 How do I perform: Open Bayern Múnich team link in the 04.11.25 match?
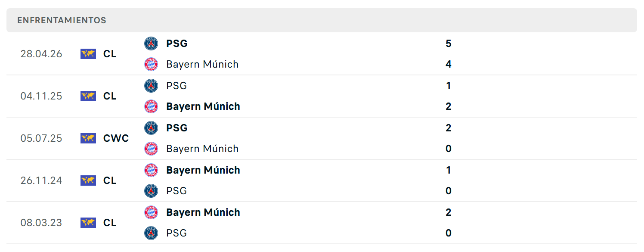pyautogui.click(x=203, y=106)
